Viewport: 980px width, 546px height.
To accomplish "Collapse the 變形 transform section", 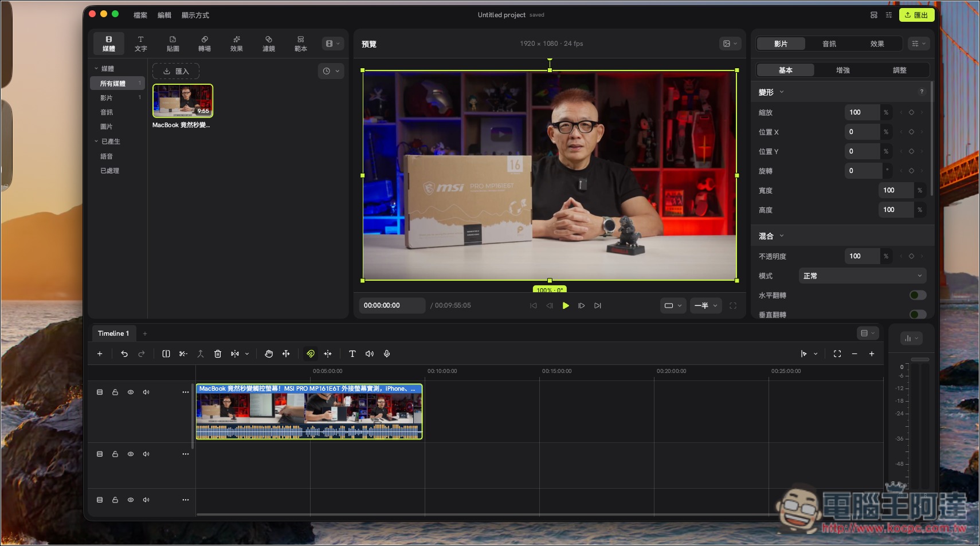I will tap(781, 92).
